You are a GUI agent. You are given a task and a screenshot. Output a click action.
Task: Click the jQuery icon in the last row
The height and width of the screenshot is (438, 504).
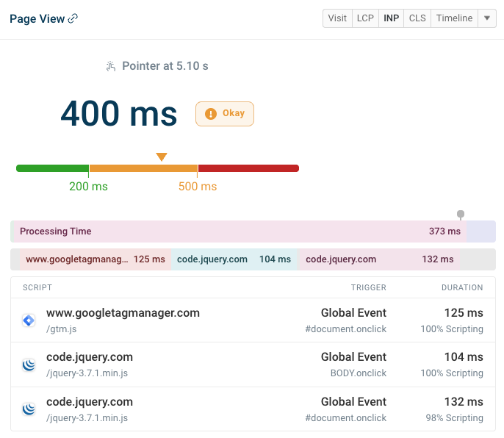pyautogui.click(x=29, y=409)
